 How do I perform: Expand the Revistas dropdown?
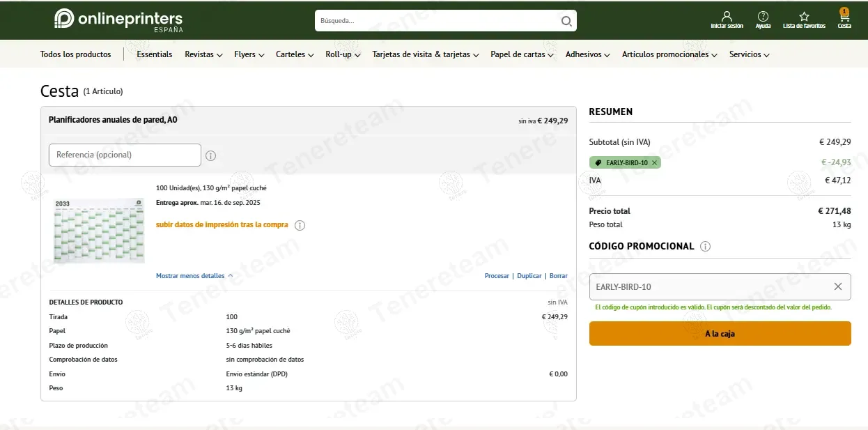[x=203, y=54]
